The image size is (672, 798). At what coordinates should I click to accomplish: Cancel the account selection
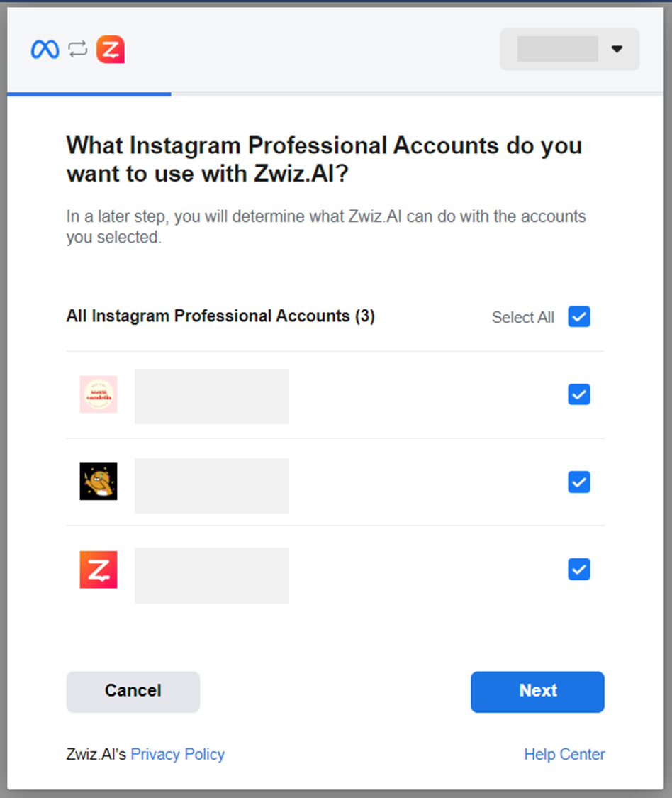[133, 691]
